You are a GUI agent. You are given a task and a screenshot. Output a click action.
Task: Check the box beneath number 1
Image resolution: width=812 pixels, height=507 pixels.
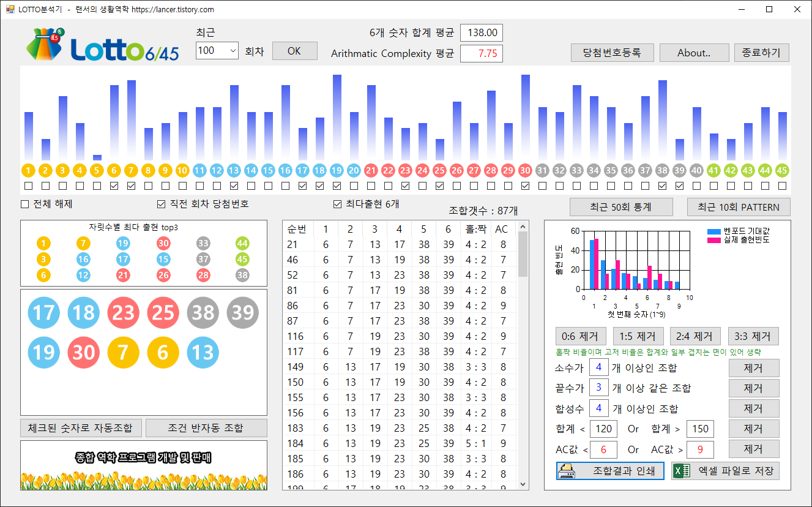click(28, 186)
